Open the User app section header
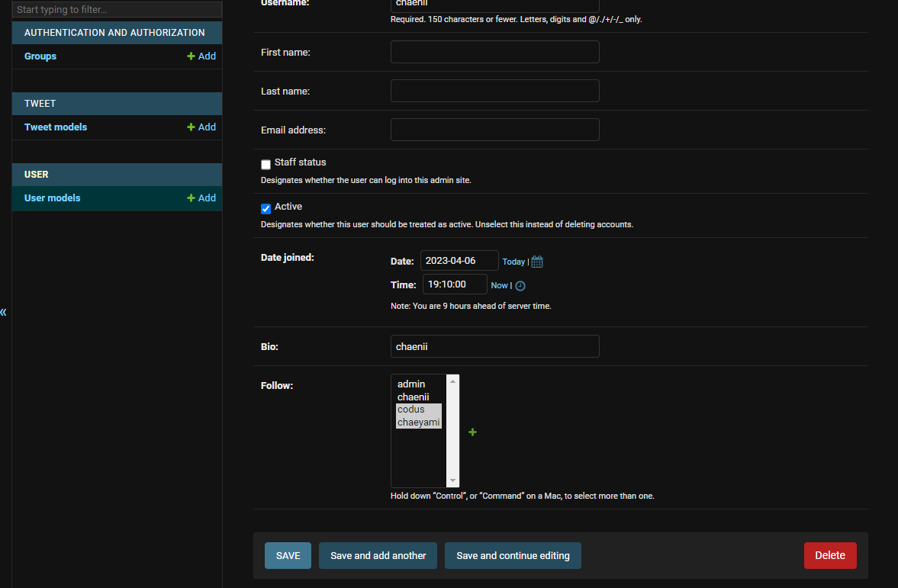 (36, 175)
